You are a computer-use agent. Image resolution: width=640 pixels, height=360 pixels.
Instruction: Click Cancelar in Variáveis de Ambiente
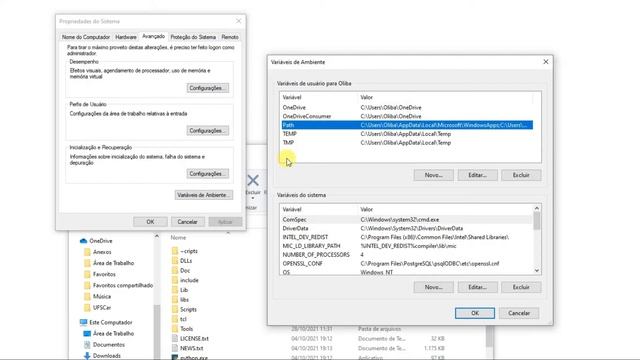pos(519,313)
